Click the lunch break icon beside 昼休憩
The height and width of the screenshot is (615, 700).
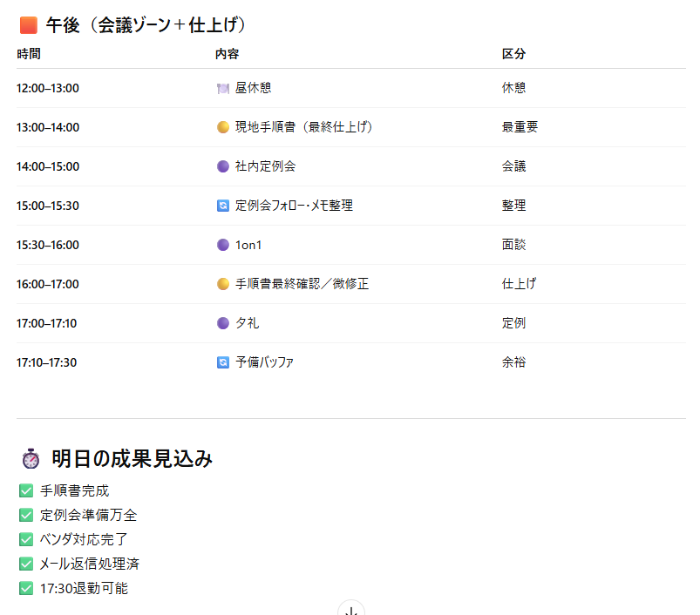[223, 88]
